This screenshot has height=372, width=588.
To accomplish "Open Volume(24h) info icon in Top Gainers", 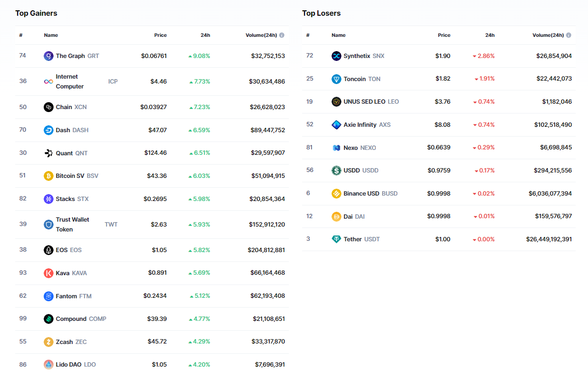I will tap(282, 35).
